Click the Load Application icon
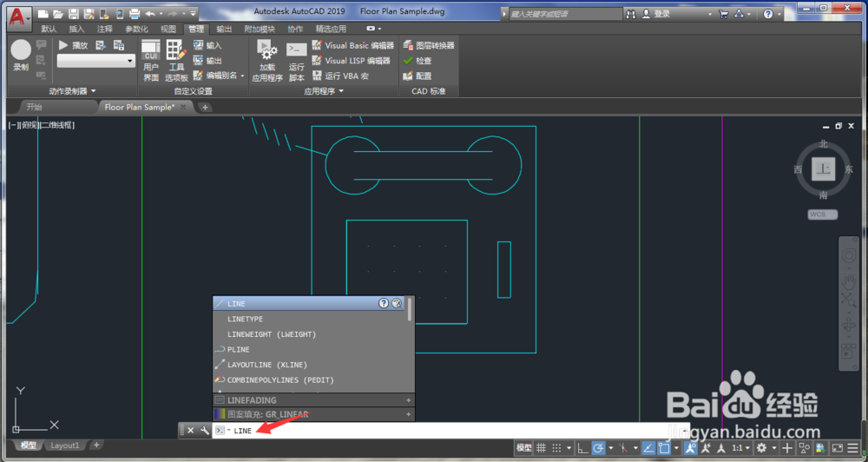868x462 pixels. point(267,61)
